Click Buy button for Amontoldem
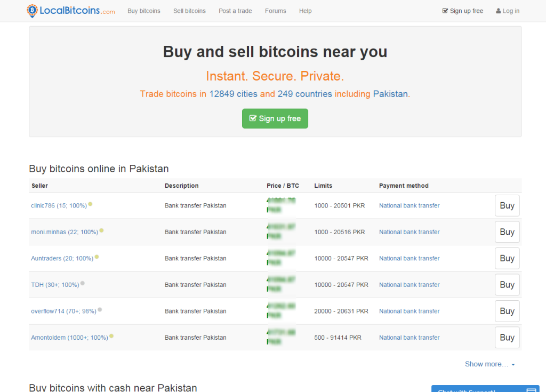546x392 pixels. [507, 337]
